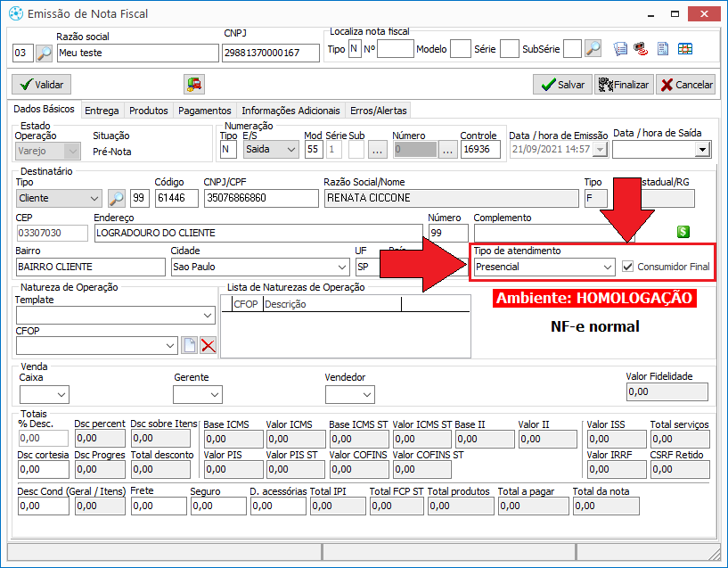Click the Frete value field

coord(159,506)
